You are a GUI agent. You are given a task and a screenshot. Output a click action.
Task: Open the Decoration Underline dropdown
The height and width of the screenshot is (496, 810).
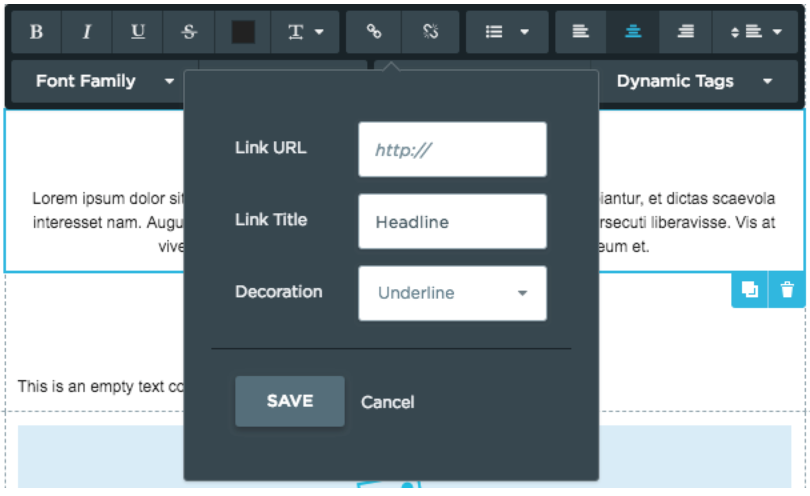point(452,293)
